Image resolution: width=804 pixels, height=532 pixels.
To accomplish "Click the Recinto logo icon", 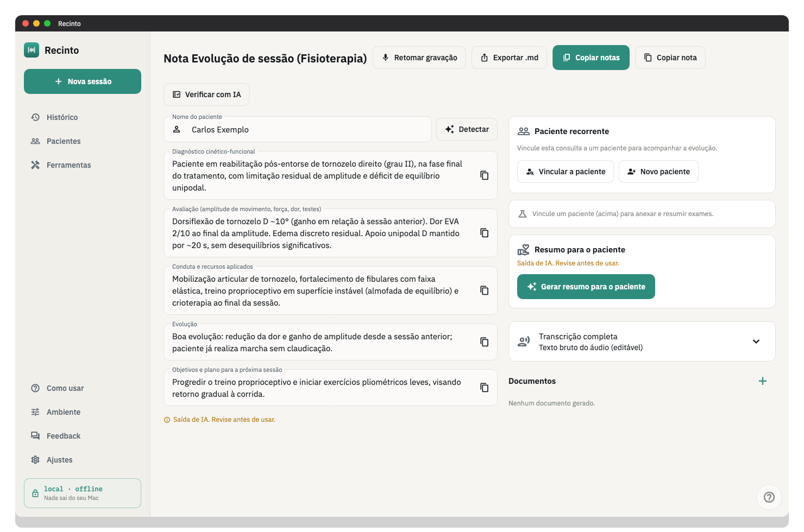I will pyautogui.click(x=32, y=50).
